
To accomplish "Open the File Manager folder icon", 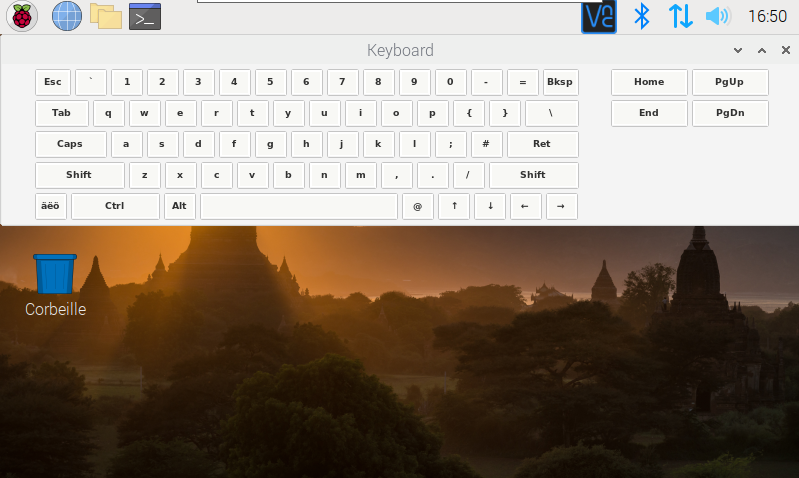I will pos(106,16).
